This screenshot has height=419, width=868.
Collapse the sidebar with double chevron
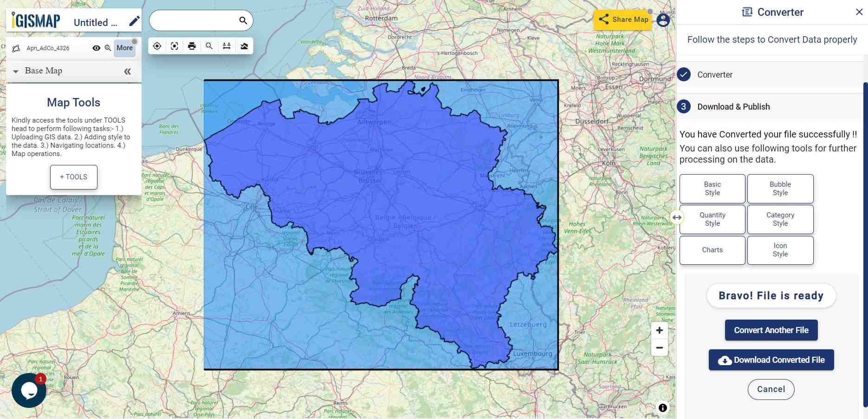tap(128, 71)
